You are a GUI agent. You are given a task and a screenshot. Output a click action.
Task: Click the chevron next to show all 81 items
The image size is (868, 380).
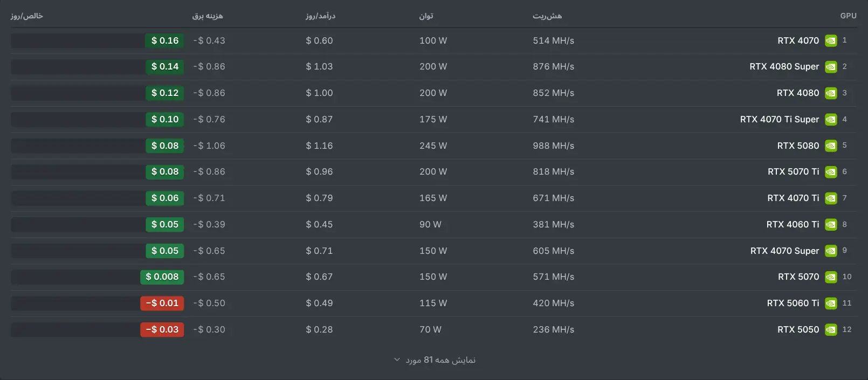(x=397, y=360)
